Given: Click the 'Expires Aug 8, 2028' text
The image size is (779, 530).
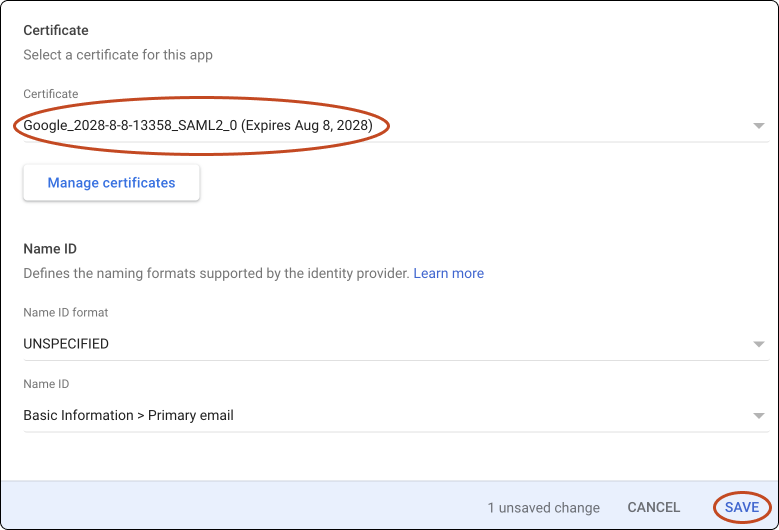Looking at the screenshot, I should tap(306, 126).
